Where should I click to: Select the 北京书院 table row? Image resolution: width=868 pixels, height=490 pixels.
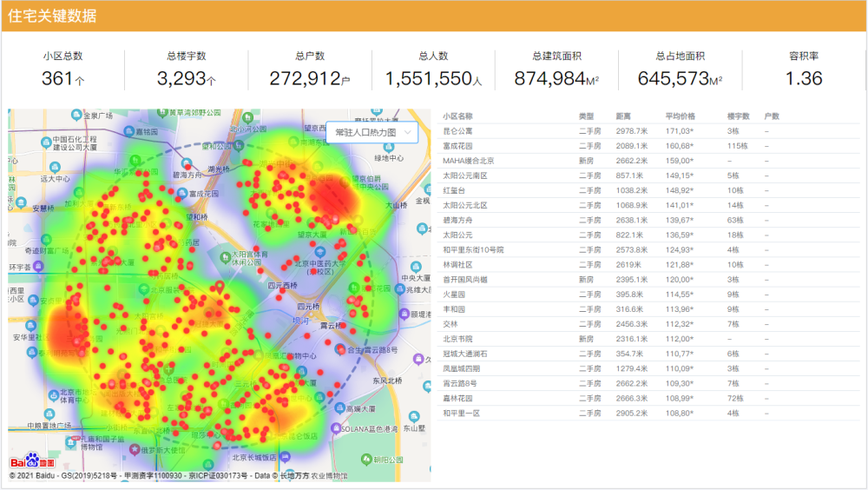point(648,339)
